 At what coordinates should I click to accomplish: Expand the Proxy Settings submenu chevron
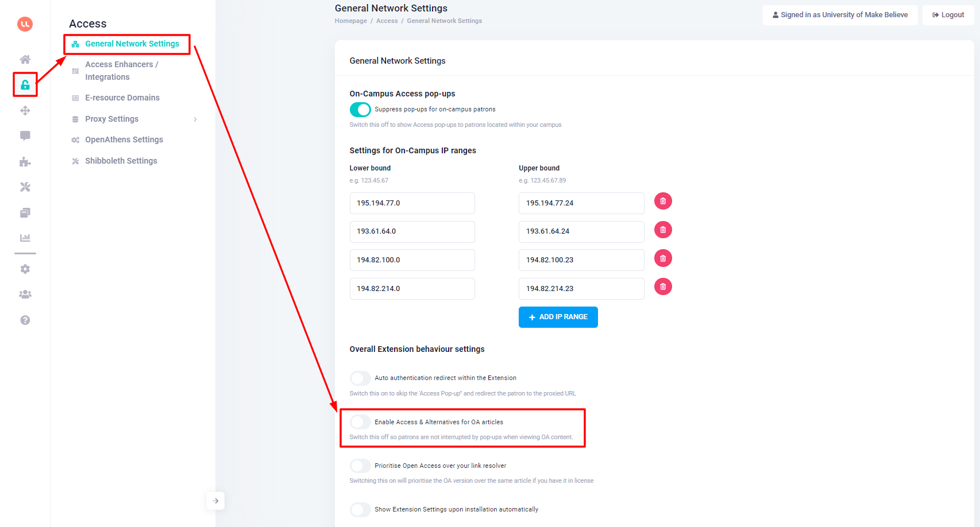195,119
